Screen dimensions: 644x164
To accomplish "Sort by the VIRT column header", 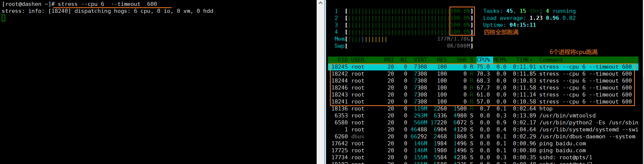I will (x=421, y=60).
